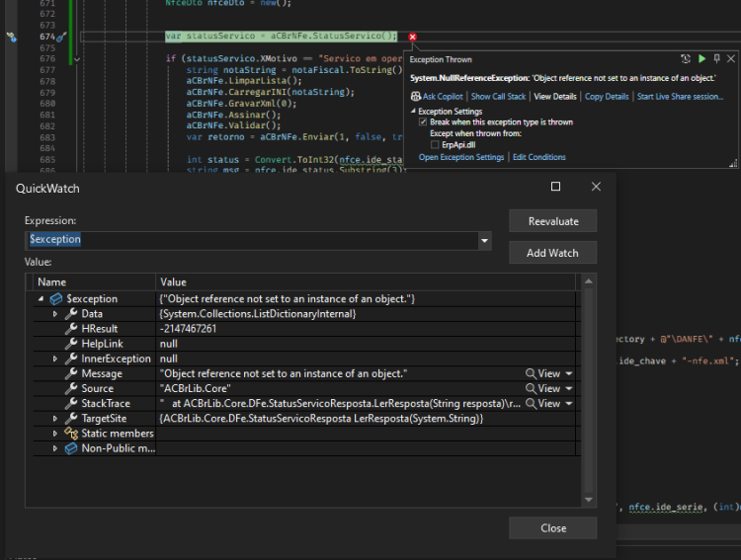Click the history icon in exception popup
741x560 pixels.
click(686, 58)
